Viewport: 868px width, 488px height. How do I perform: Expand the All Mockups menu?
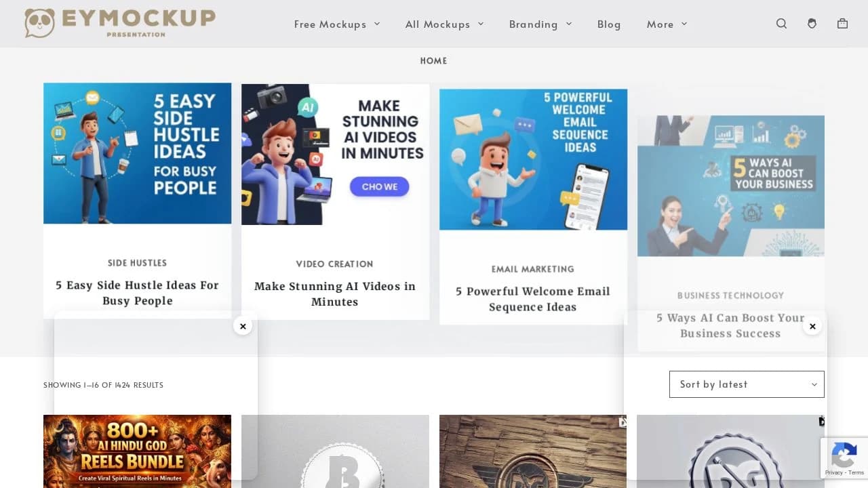coord(445,24)
